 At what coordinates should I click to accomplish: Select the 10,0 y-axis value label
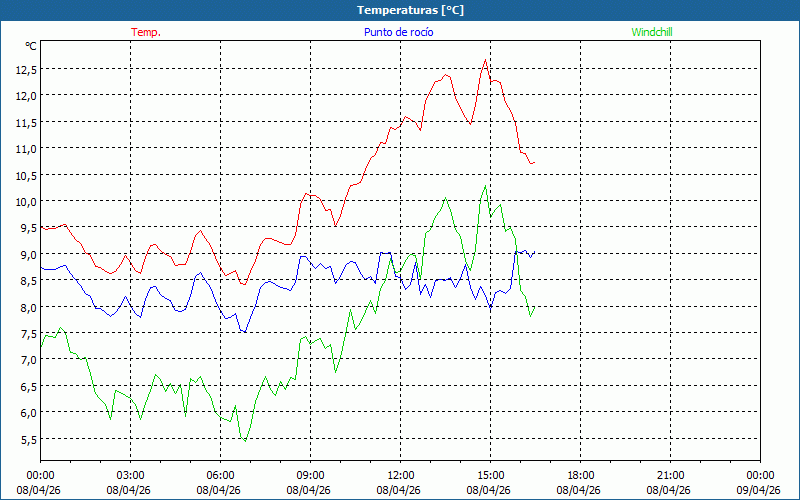(26, 202)
